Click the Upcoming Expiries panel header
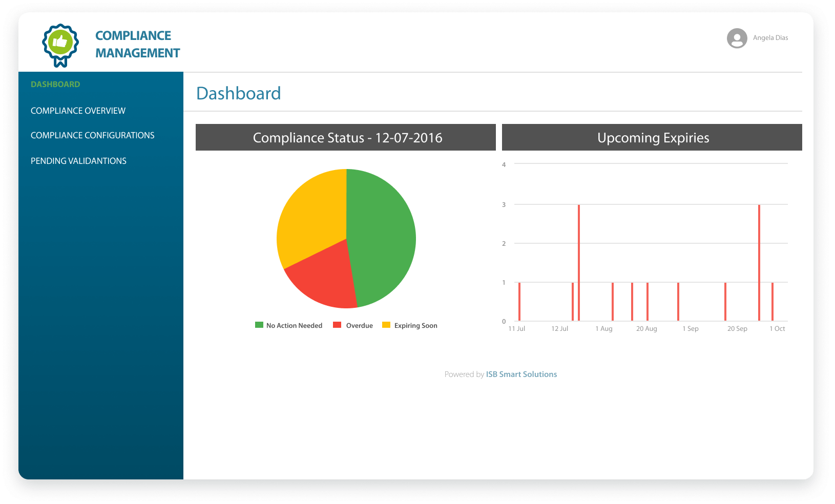The image size is (835, 504). 652,138
